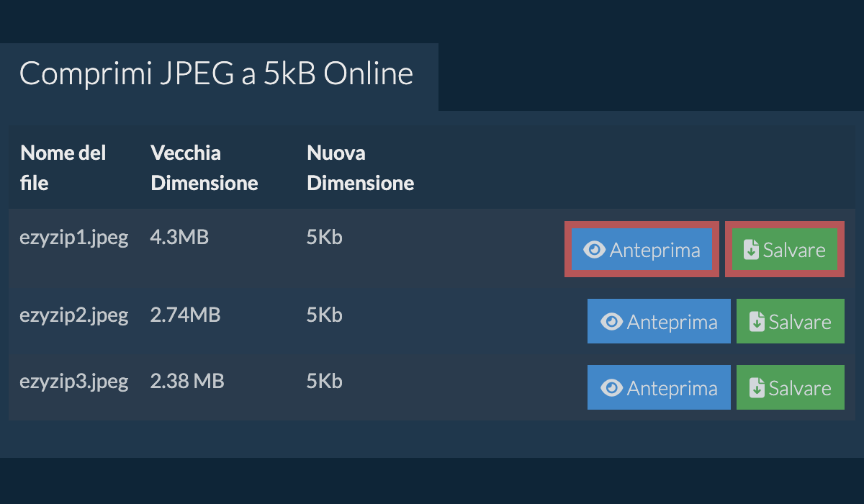Click the download icon for ezyzip2.jpeg
Viewport: 864px width, 504px height.
coord(757,322)
